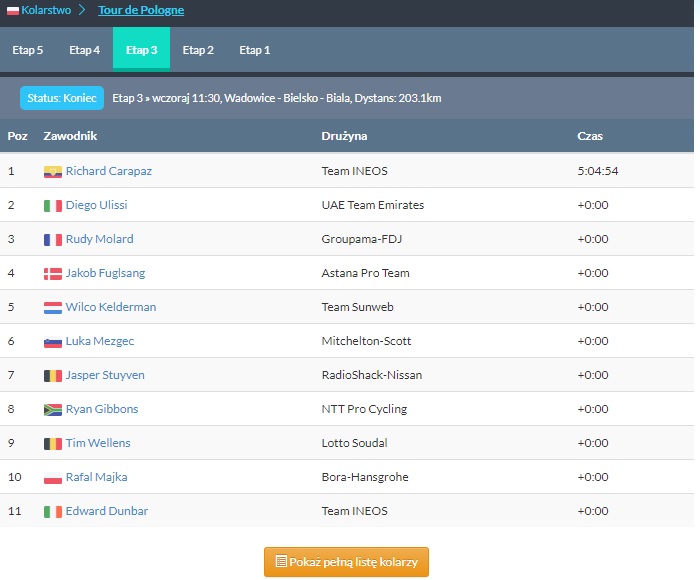This screenshot has height=580, width=700.
Task: Open Rudy Molard rider profile
Action: pos(100,239)
